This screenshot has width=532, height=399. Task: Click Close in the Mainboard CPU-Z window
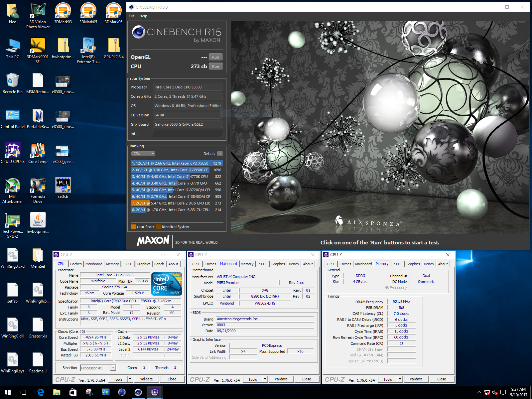point(307,379)
